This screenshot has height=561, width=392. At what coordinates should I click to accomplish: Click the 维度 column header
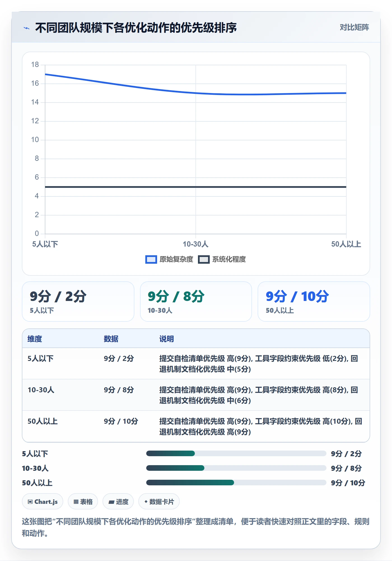pyautogui.click(x=35, y=339)
